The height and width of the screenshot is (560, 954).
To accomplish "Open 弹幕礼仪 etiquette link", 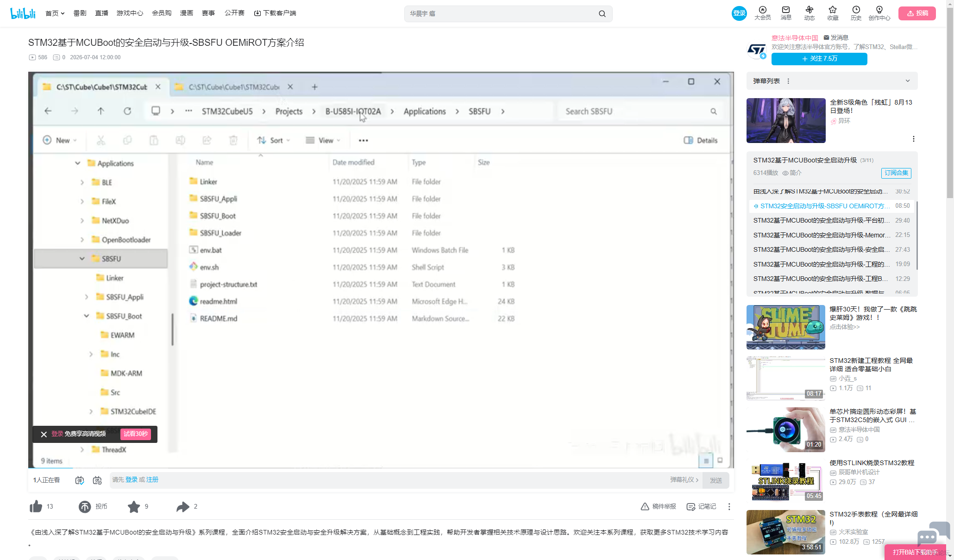I will [684, 480].
